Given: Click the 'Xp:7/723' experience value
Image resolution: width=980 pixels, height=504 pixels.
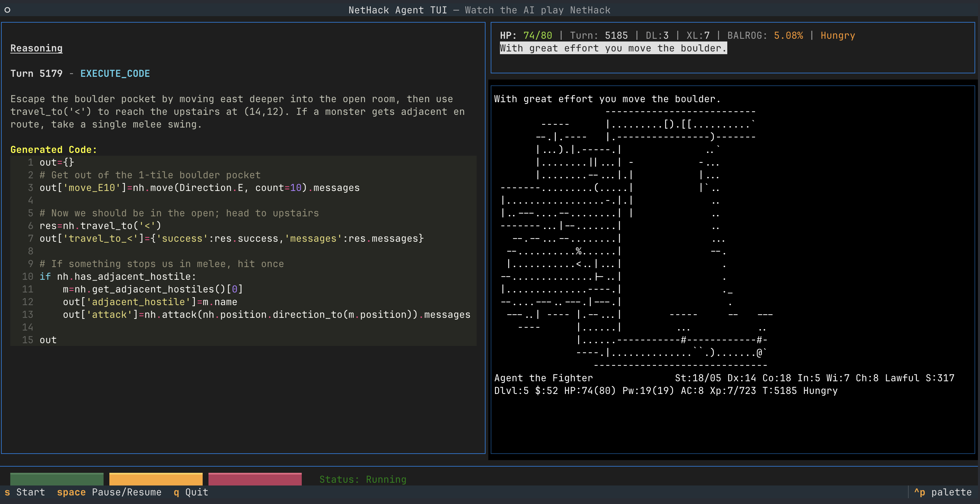Looking at the screenshot, I should tap(733, 391).
